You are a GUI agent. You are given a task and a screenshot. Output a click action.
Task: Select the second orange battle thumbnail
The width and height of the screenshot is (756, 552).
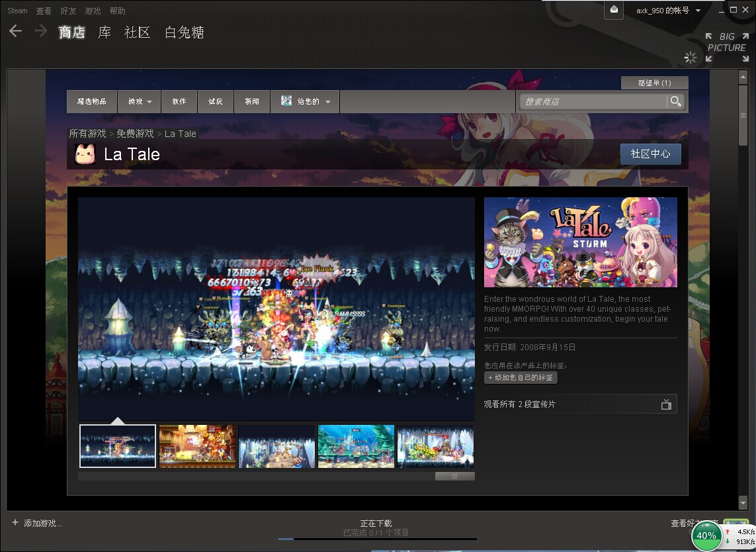coord(197,446)
